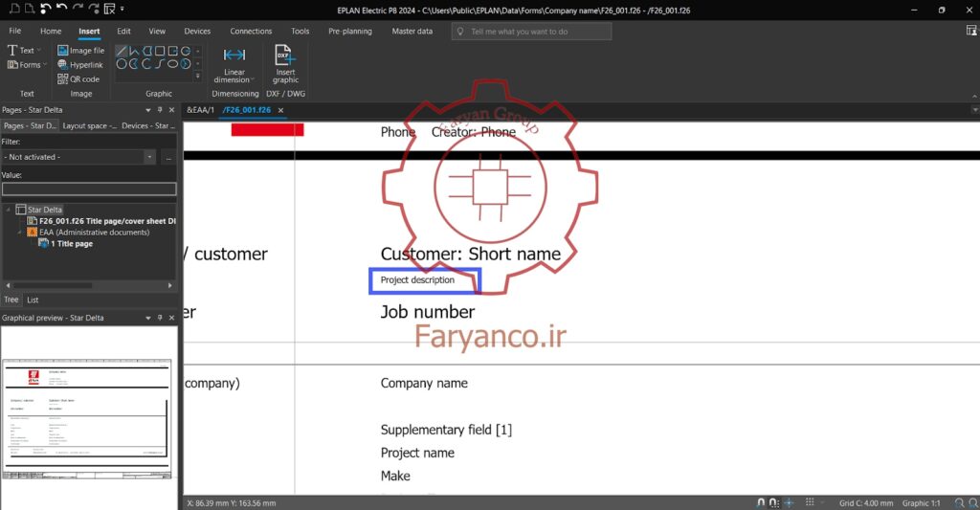Select F26_001.f26 Title page/cover sheet item
This screenshot has width=980, height=510.
pos(101,221)
